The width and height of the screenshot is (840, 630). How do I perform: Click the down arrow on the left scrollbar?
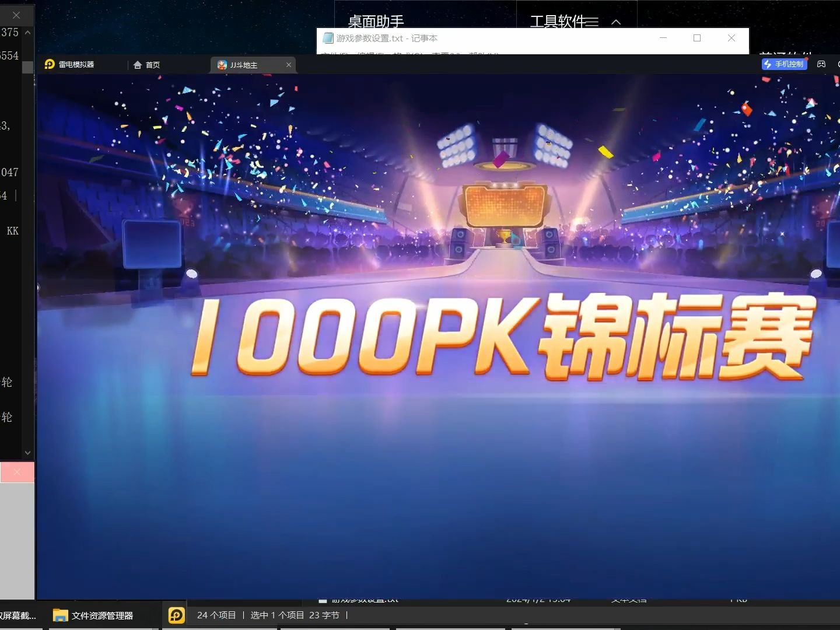(x=27, y=452)
